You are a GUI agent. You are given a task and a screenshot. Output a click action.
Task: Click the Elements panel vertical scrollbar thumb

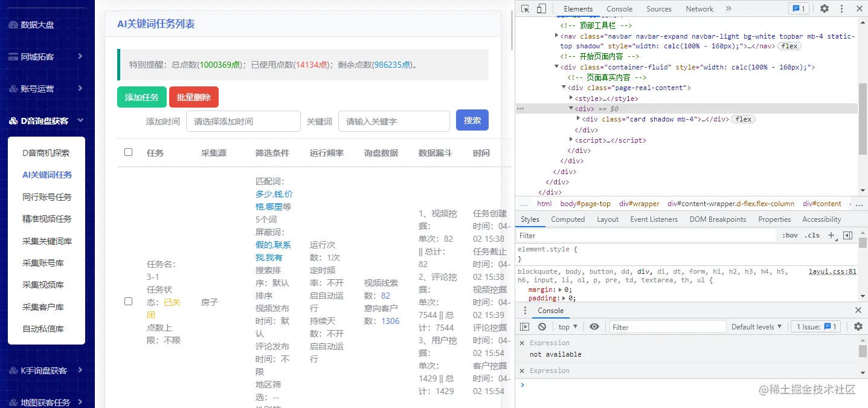pyautogui.click(x=863, y=119)
